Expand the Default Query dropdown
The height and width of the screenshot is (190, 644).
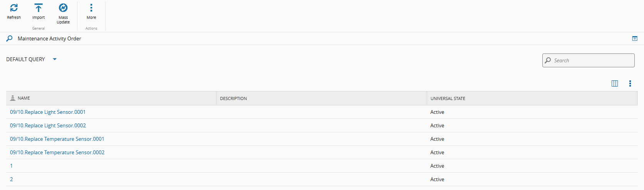[55, 59]
